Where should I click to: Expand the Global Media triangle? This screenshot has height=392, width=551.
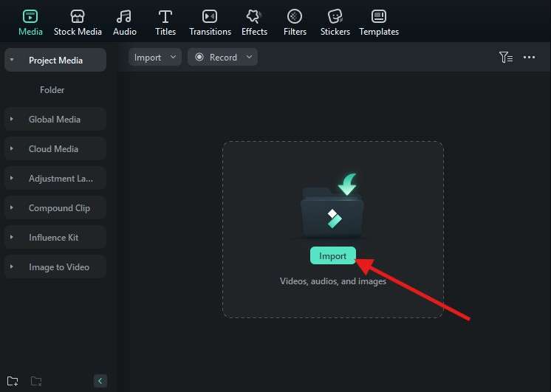(12, 119)
